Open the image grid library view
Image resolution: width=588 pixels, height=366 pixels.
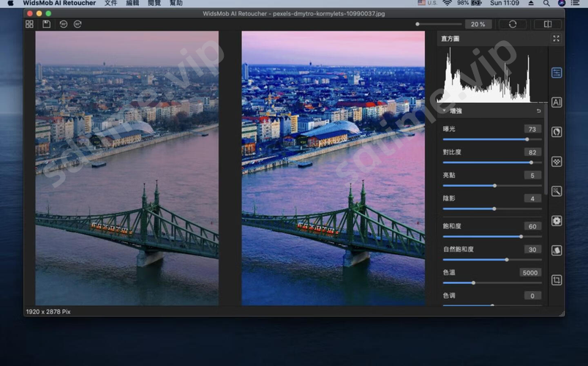(29, 24)
